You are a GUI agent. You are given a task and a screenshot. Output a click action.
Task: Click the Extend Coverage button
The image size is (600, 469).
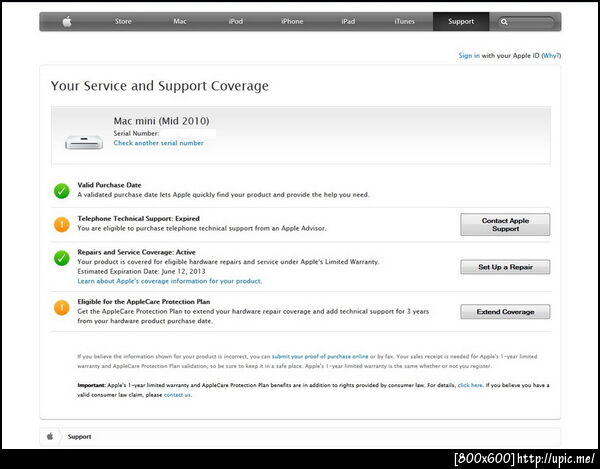[x=505, y=312]
